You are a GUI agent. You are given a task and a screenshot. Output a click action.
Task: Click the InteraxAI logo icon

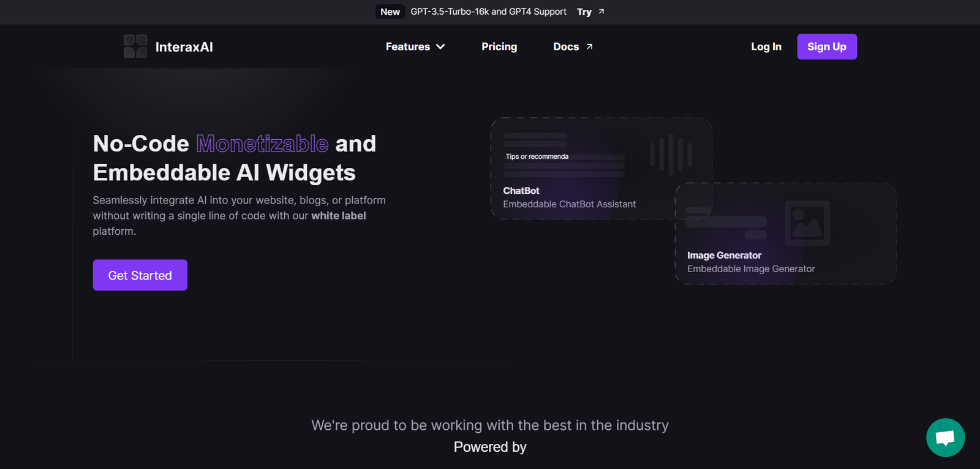tap(135, 47)
